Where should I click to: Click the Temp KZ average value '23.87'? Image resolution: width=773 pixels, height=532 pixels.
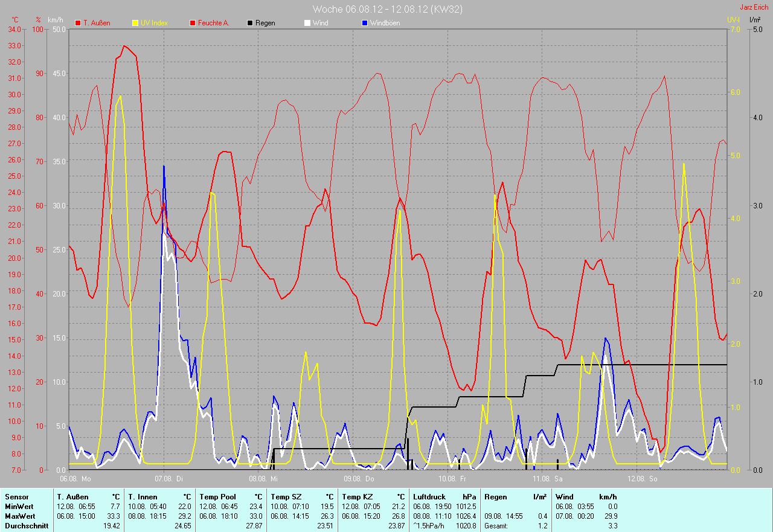(x=396, y=525)
